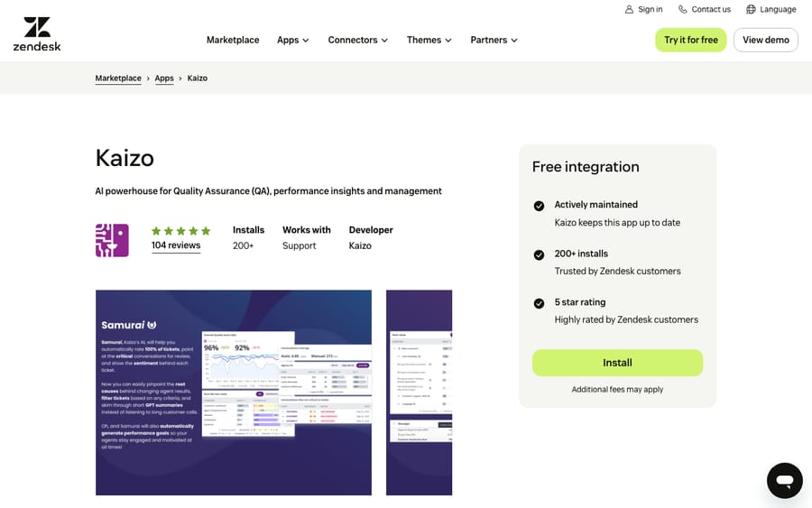Click the Language globe icon
The width and height of the screenshot is (812, 508).
point(751,9)
